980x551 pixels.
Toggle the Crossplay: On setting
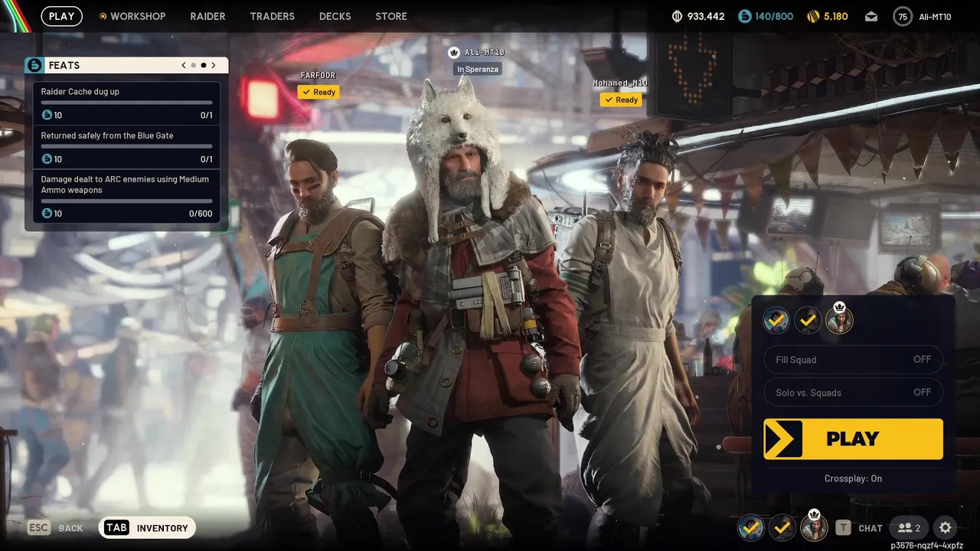pyautogui.click(x=853, y=478)
